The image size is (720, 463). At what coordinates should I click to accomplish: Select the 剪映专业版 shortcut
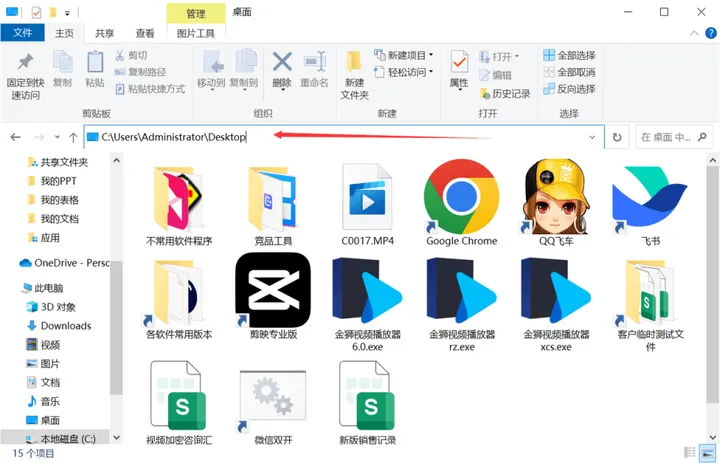click(273, 296)
